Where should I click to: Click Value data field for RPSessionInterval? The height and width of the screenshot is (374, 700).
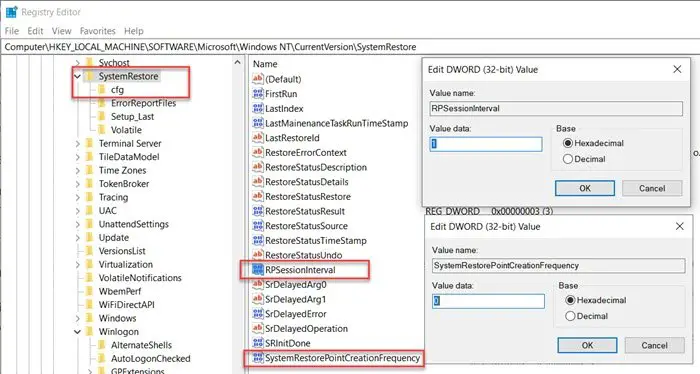(486, 144)
